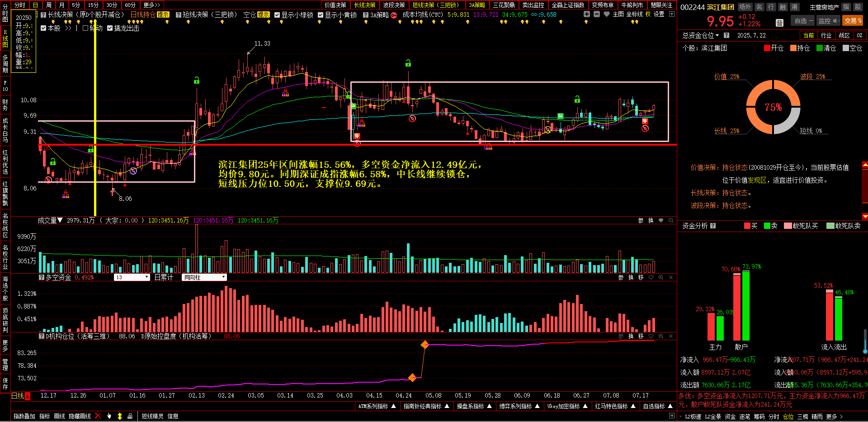This screenshot has width=868, height=422.
Task: Click the red 开仓 legend swatch
Action: coord(767,48)
